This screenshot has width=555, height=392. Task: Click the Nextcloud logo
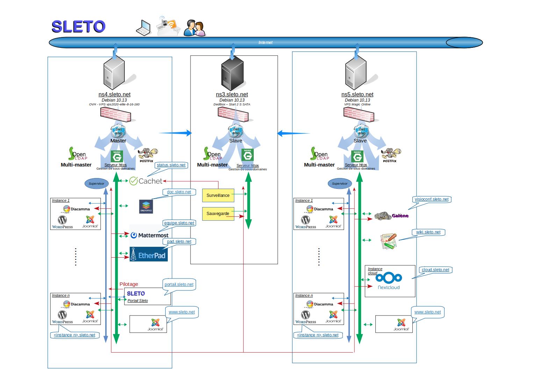pos(389,281)
